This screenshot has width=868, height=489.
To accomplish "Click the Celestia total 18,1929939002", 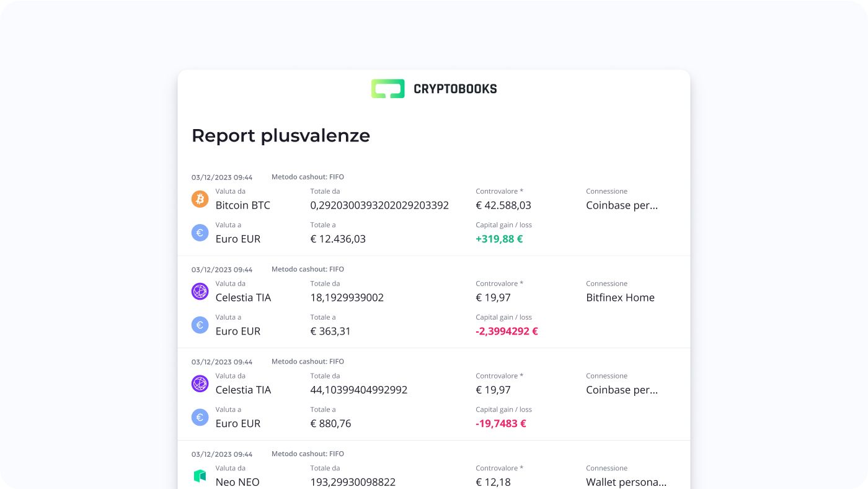I will [x=347, y=298].
